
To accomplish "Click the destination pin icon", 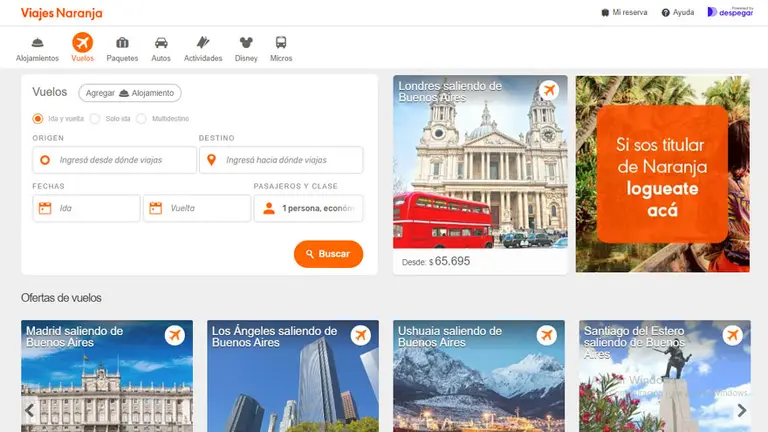I will [211, 160].
